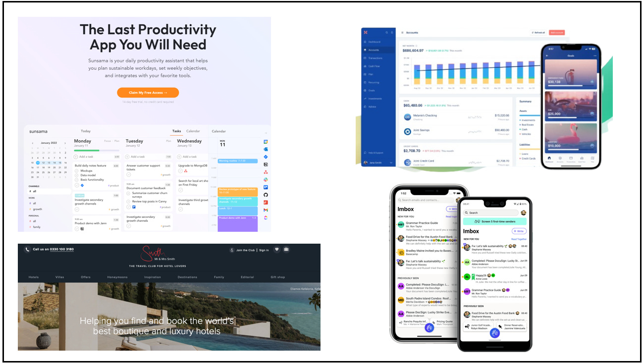Check off the Mockups subtask
Image resolution: width=644 pixels, height=364 pixels.
click(x=76, y=171)
